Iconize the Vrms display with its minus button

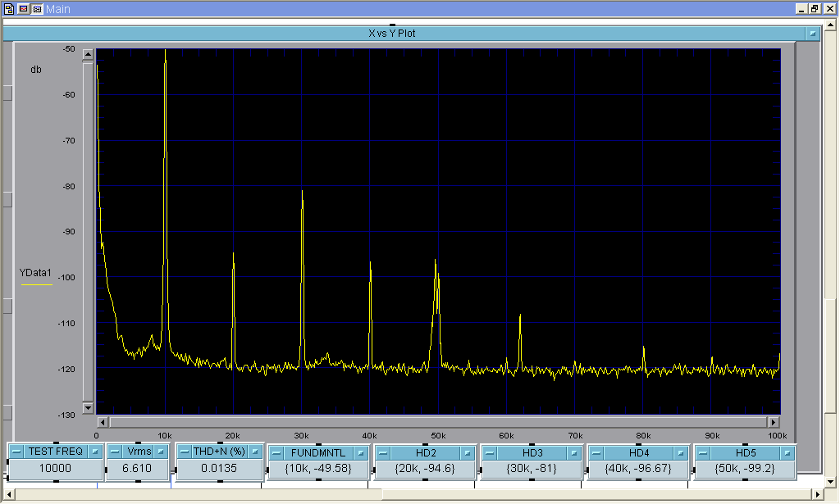(x=115, y=452)
